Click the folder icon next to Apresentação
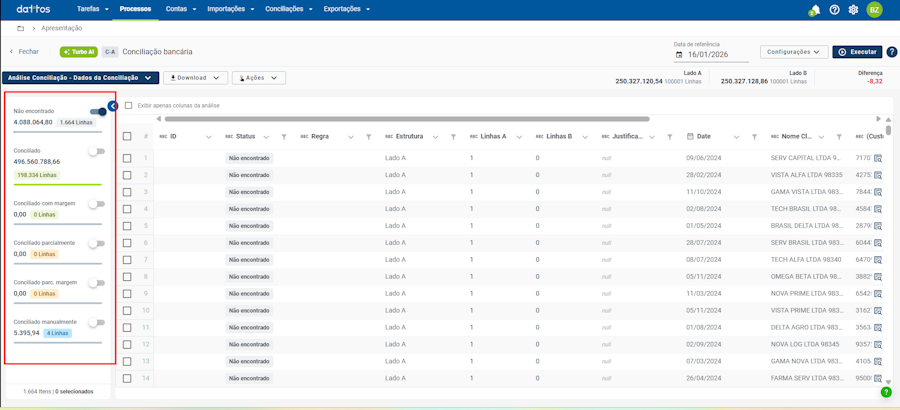 (x=20, y=29)
